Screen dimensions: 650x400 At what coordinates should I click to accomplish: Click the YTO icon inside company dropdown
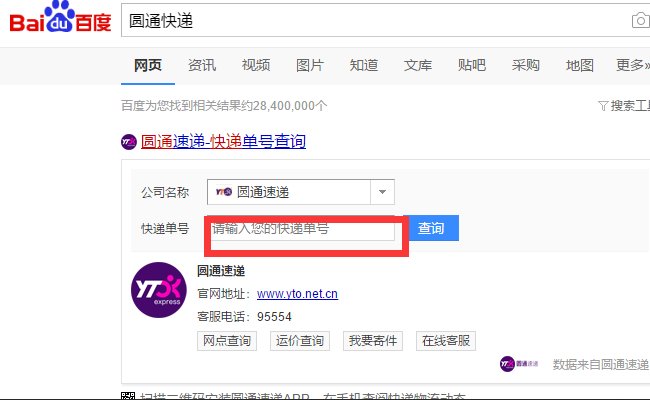tap(223, 192)
